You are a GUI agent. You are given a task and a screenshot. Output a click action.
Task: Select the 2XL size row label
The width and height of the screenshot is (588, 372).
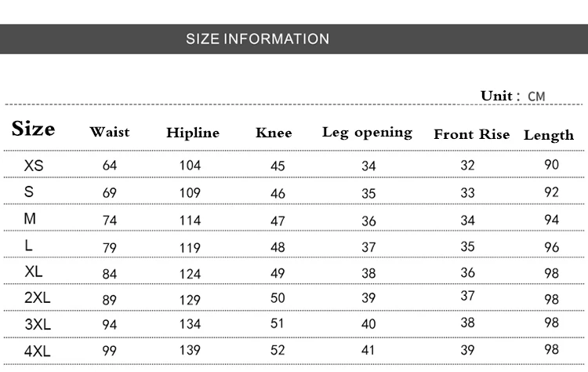coord(37,297)
